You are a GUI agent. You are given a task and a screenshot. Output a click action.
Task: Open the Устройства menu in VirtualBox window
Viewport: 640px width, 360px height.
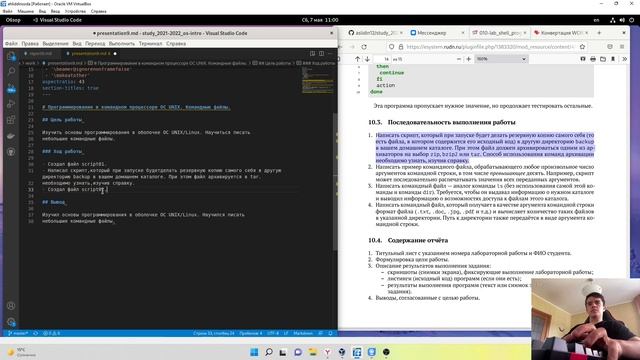[75, 11]
